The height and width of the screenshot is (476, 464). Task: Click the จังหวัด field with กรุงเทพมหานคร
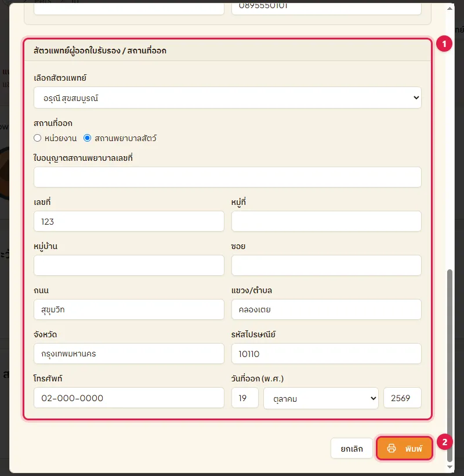tap(129, 354)
